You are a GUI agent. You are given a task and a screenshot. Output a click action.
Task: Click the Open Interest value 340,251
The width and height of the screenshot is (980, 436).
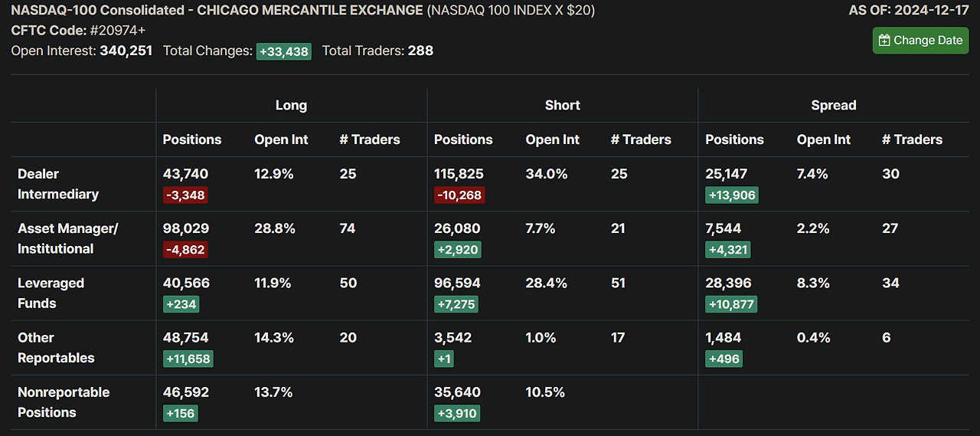point(126,51)
